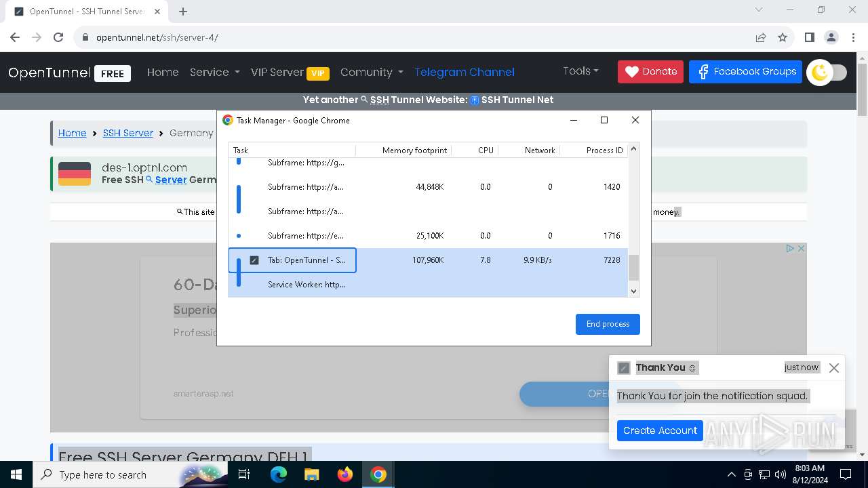868x488 pixels.
Task: Click the Task Manager scroll up arrow
Action: pos(634,150)
